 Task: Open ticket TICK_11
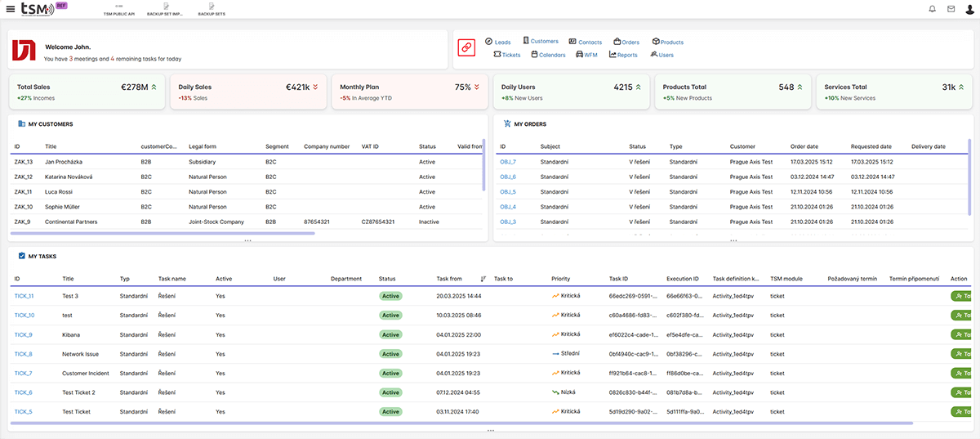pyautogui.click(x=24, y=296)
